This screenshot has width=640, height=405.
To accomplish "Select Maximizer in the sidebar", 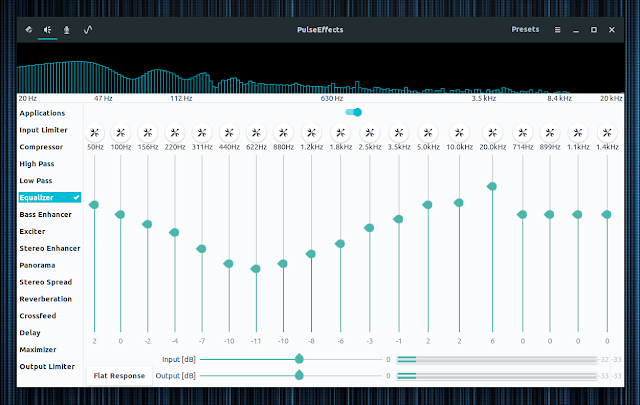I will click(x=38, y=349).
